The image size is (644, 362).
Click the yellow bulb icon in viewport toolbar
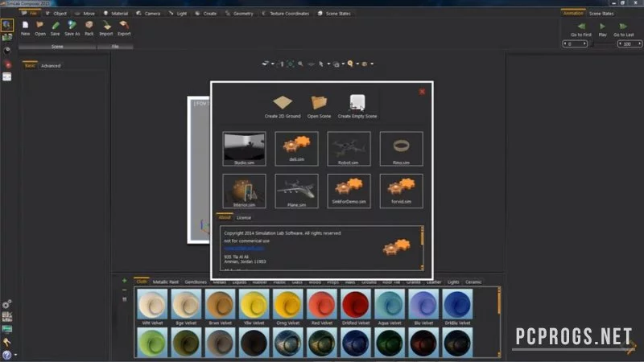point(350,64)
